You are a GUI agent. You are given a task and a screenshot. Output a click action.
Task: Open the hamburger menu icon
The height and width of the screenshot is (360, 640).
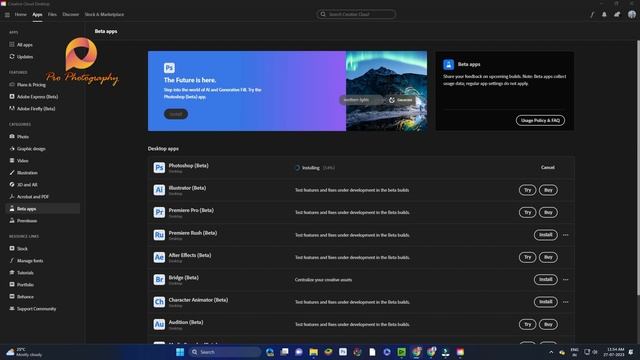pos(7,15)
